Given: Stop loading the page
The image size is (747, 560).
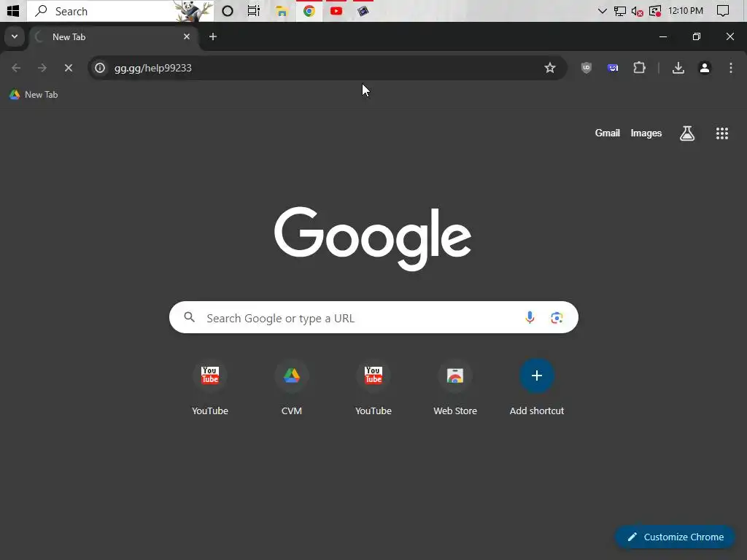Looking at the screenshot, I should click(x=69, y=68).
